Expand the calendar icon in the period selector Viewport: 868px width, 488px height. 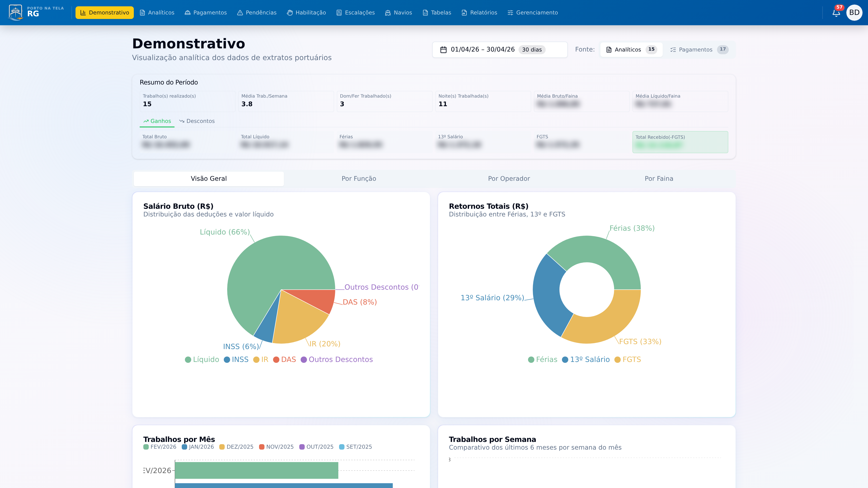coord(443,49)
